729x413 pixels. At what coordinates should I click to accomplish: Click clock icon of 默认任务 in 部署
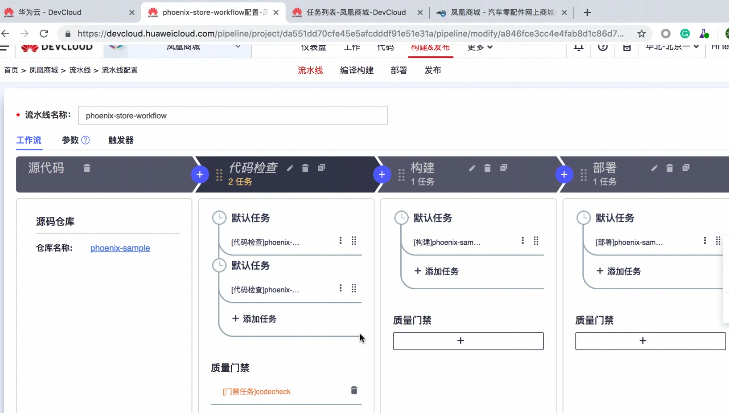[x=583, y=218]
